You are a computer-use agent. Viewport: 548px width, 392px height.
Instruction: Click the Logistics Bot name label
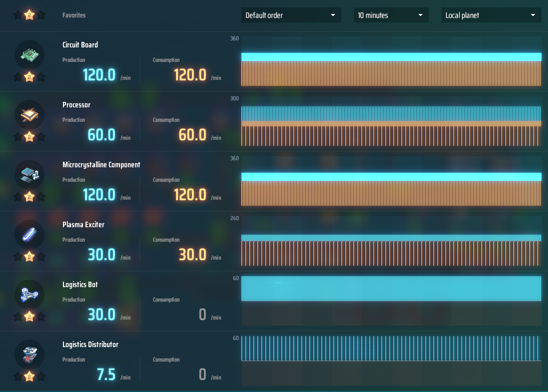click(80, 285)
